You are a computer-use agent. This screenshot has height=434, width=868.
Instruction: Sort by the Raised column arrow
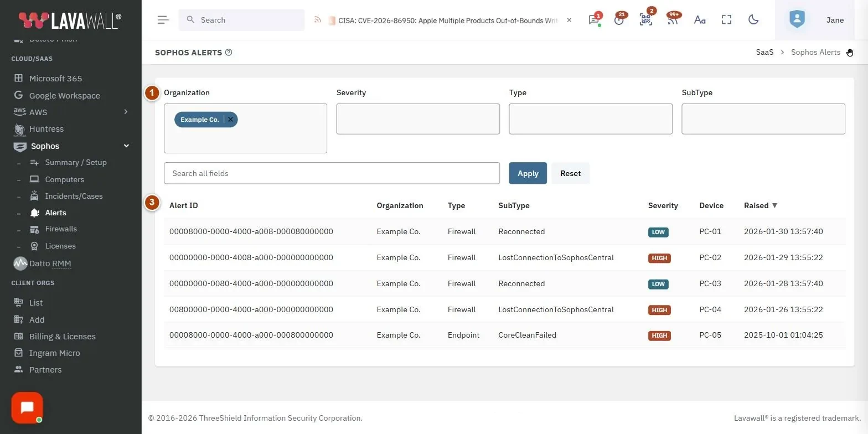(x=774, y=205)
